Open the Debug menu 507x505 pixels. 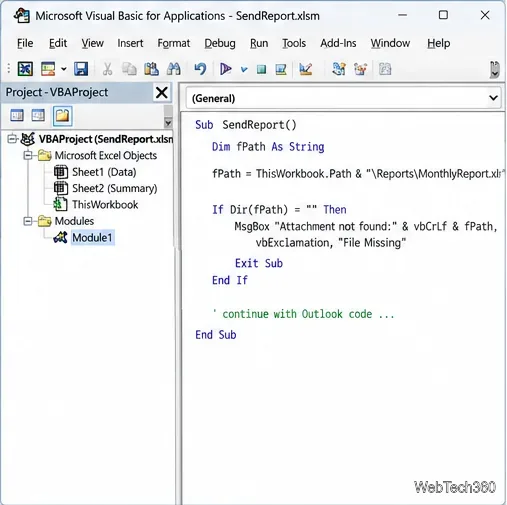point(220,43)
